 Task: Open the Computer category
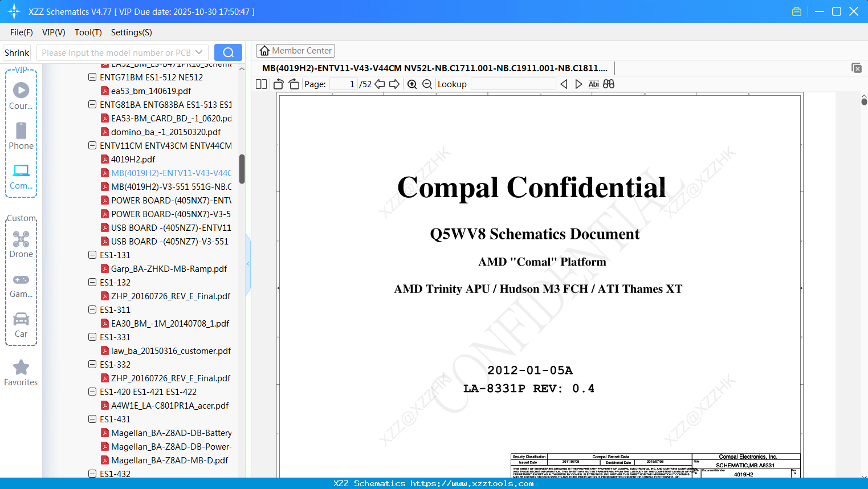[x=21, y=176]
